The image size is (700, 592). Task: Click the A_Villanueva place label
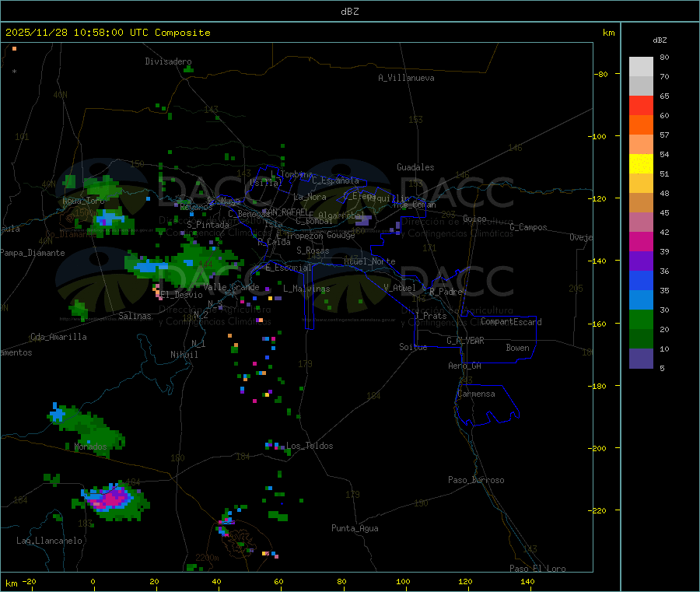pyautogui.click(x=406, y=78)
